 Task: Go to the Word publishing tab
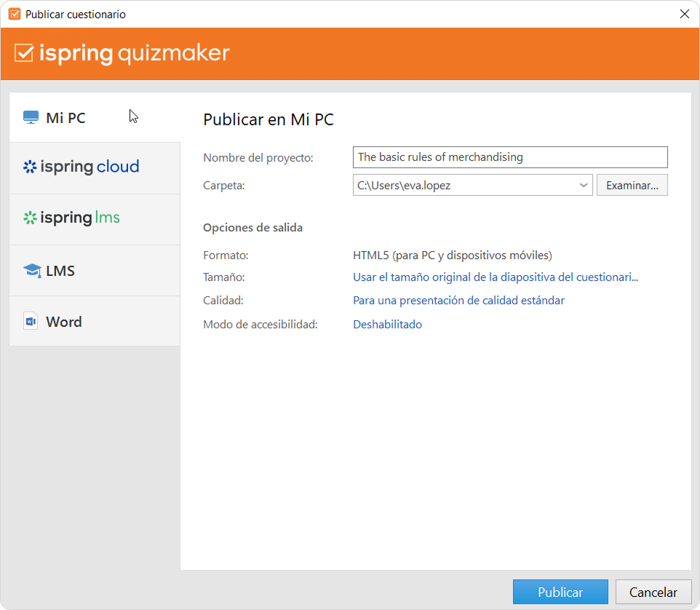pyautogui.click(x=64, y=322)
